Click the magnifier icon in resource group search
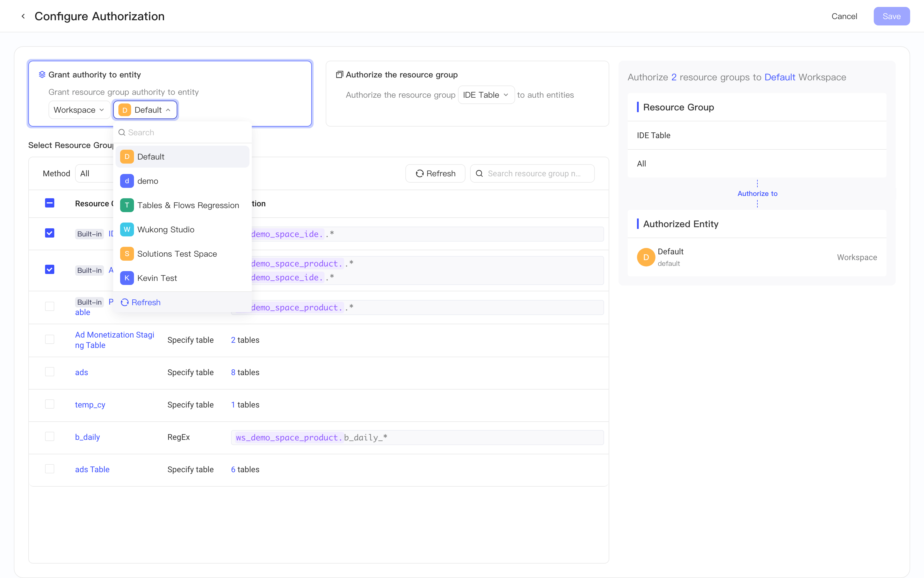 click(x=479, y=174)
